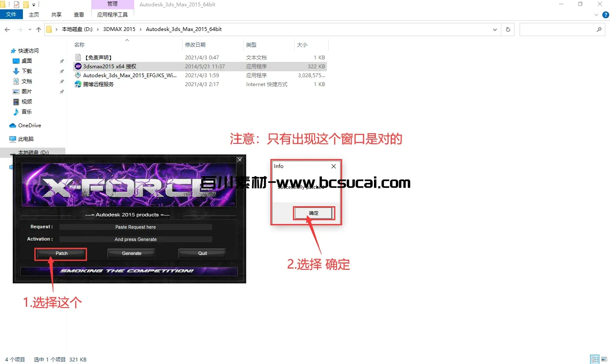Close the X-Force keygen window
This screenshot has width=610, height=364.
click(240, 160)
